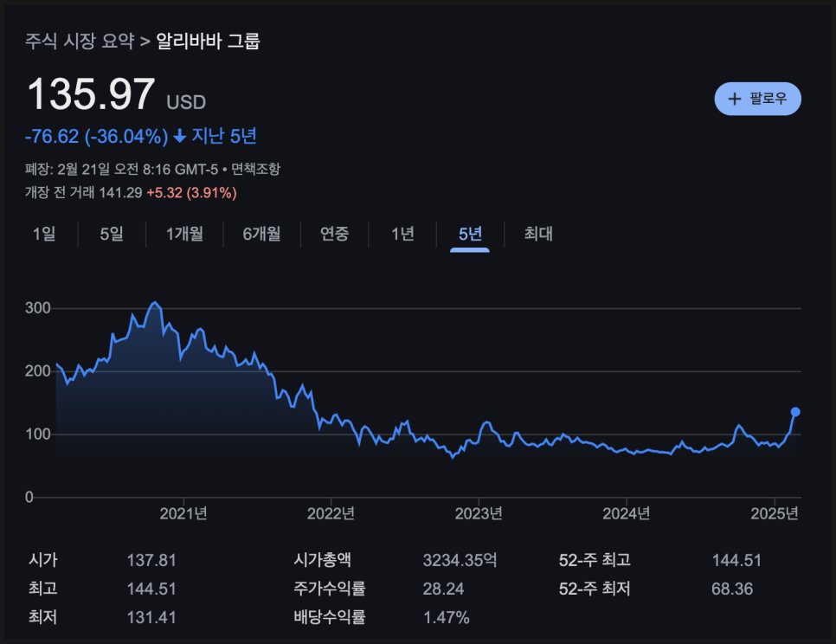This screenshot has height=644, width=836.
Task: Switch to the 1개월 range tab
Action: click(x=184, y=234)
